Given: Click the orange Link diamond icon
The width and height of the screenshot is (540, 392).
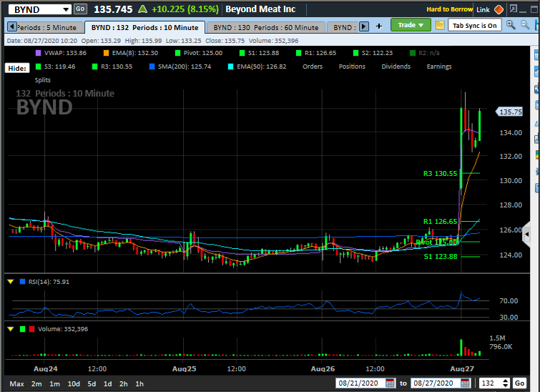Looking at the screenshot, I should [x=499, y=9].
